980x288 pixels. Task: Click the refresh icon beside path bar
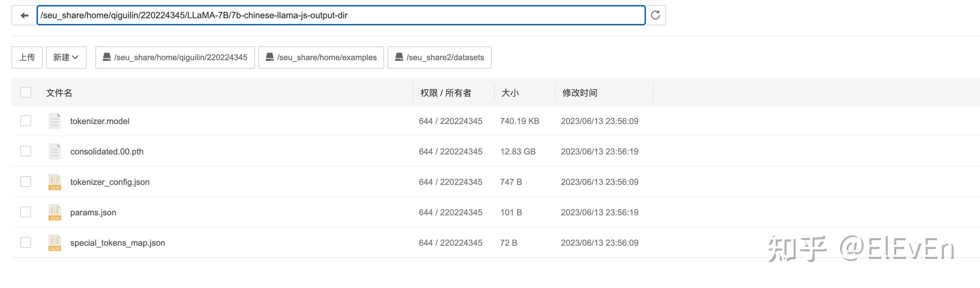655,16
